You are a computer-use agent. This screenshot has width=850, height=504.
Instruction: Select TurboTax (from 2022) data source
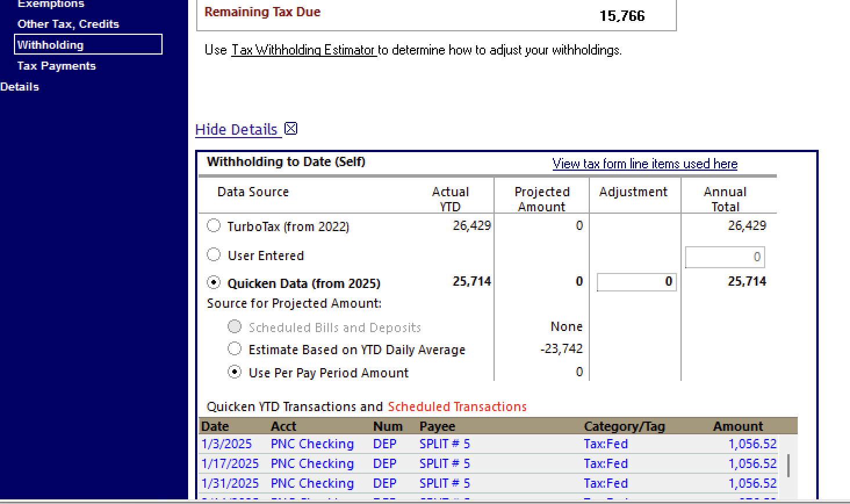pos(214,225)
